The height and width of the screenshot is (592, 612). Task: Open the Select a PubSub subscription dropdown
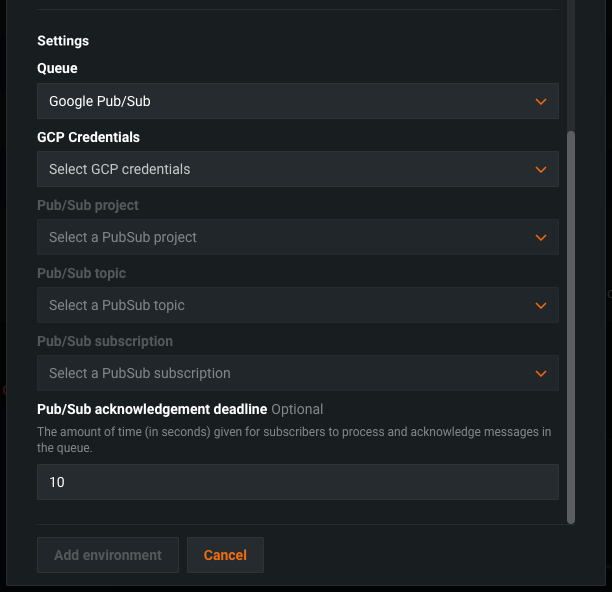click(x=280, y=373)
